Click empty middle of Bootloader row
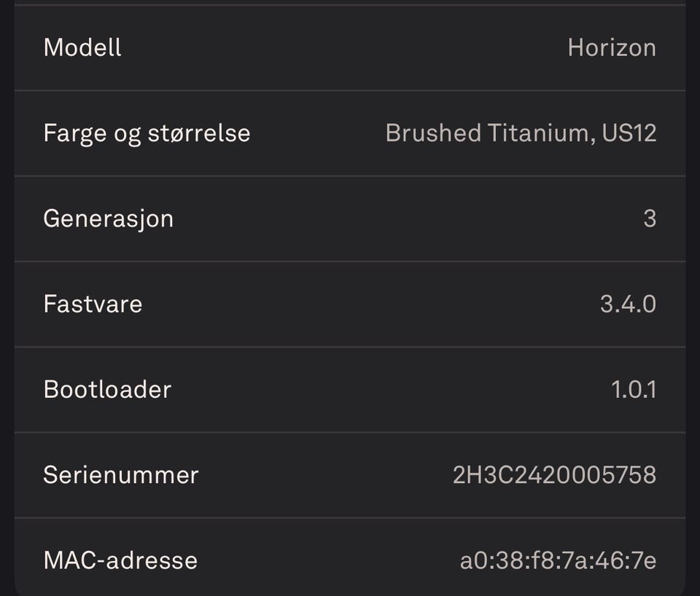The height and width of the screenshot is (596, 700). tap(394, 389)
